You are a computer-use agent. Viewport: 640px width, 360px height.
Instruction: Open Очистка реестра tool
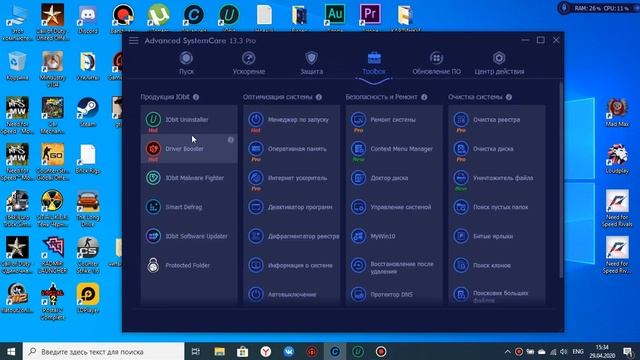pyautogui.click(x=497, y=120)
